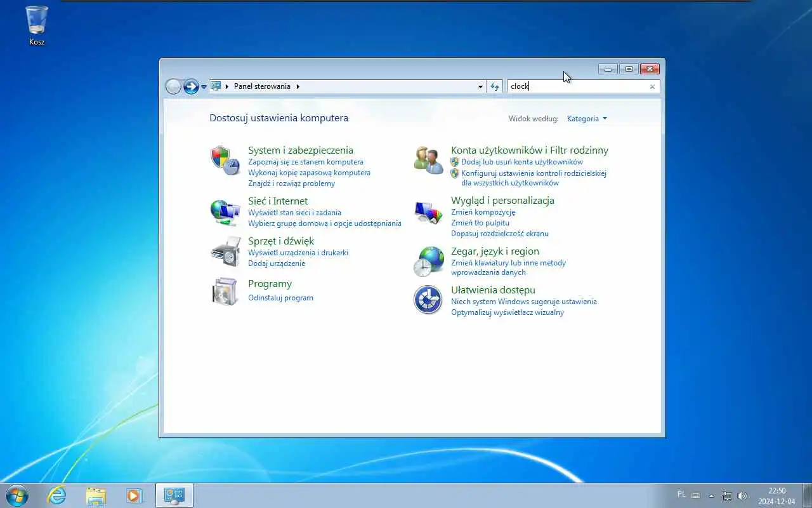This screenshot has height=508, width=812.
Task: Click Dodaj lub usuń konta użytkowników
Action: [x=522, y=162]
